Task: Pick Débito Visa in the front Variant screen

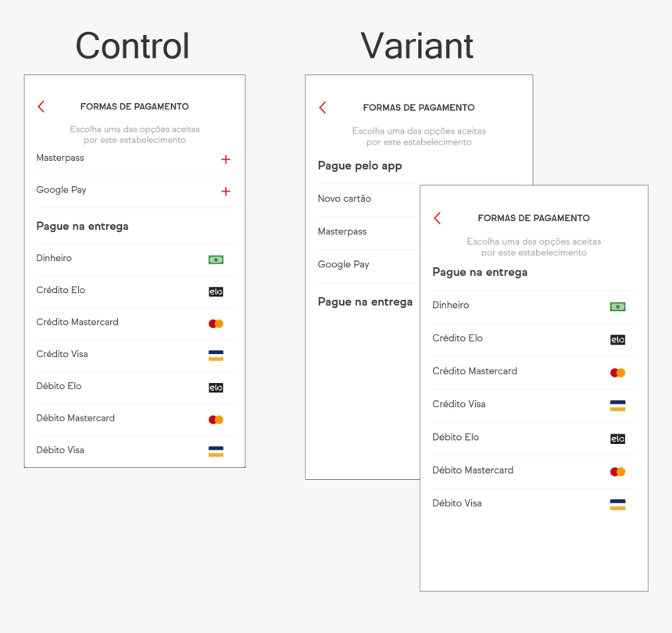Action: click(x=457, y=503)
